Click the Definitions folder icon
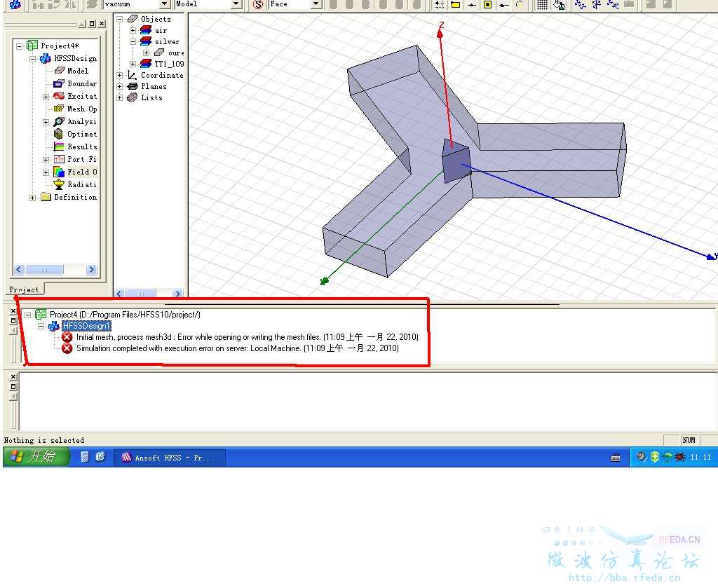Viewport: 718px width, 588px height. (x=46, y=197)
